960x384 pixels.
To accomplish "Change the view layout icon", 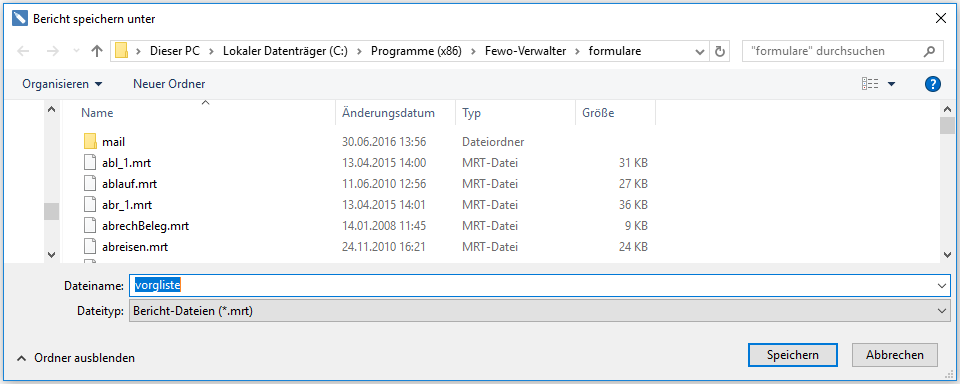I will 870,84.
